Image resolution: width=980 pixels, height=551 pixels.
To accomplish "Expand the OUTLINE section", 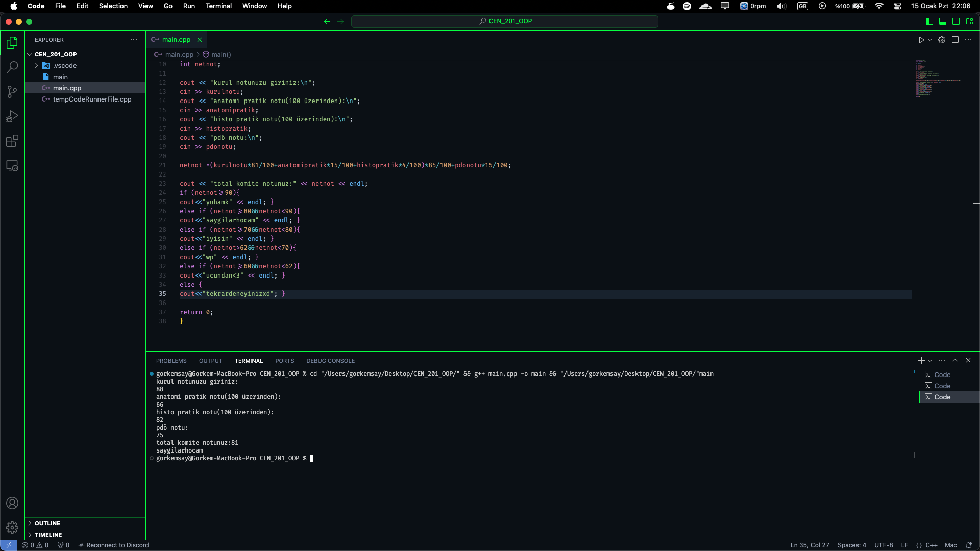I will 47,523.
